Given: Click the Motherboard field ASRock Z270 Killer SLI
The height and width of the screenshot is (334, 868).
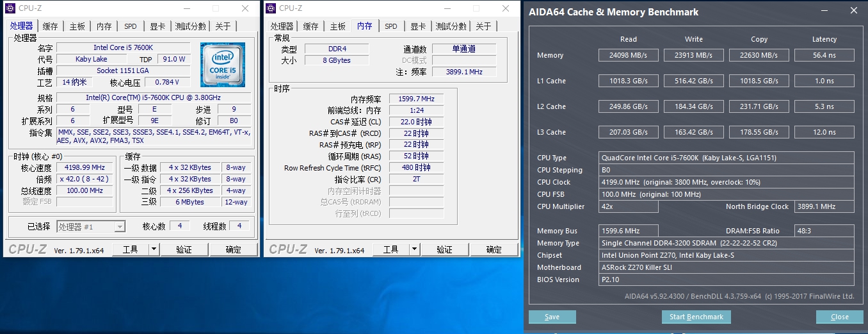Looking at the screenshot, I should [726, 267].
